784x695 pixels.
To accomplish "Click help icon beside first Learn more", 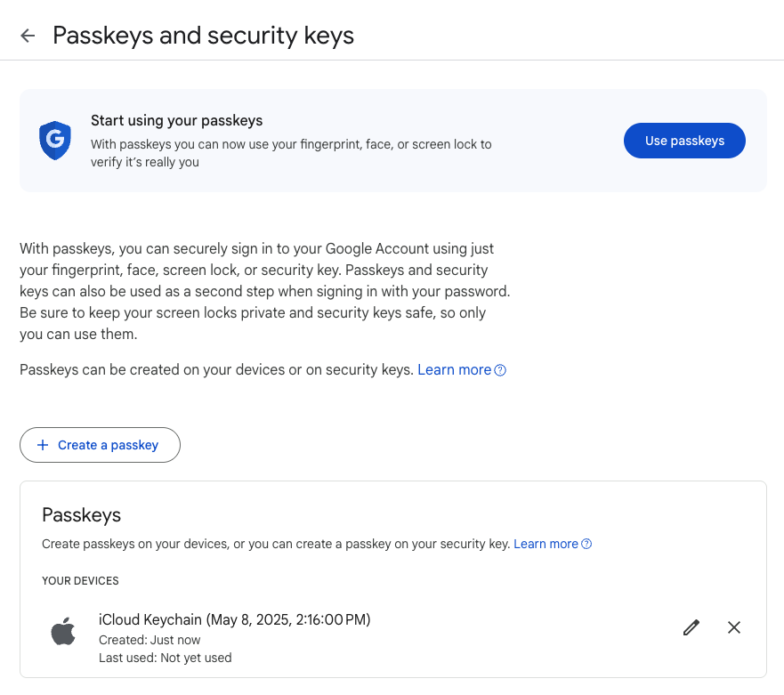I will [x=500, y=370].
